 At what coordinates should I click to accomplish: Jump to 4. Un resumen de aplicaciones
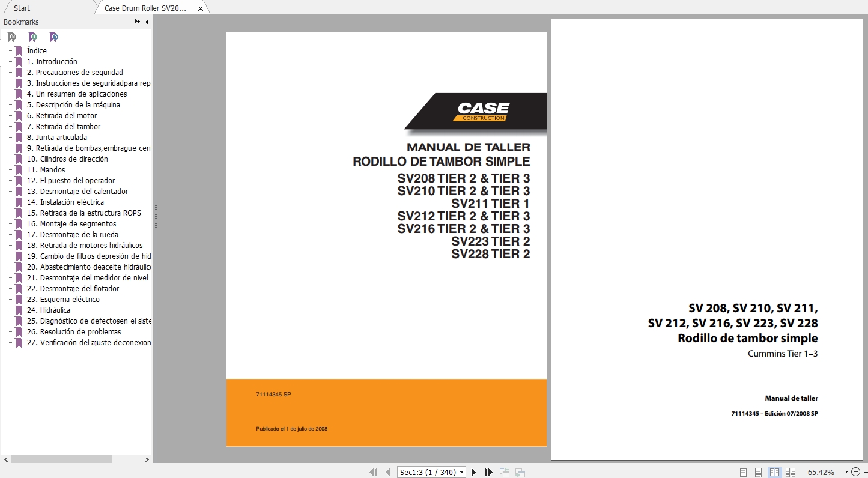tap(77, 94)
